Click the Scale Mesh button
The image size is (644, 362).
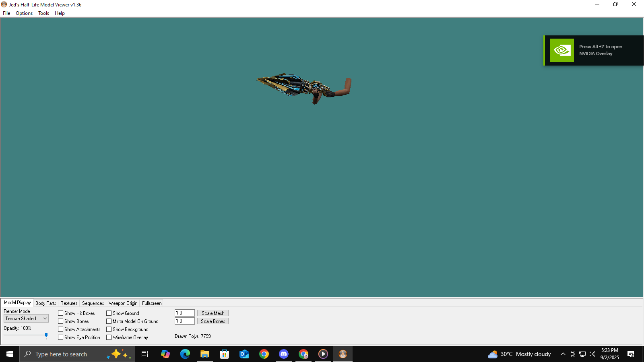pyautogui.click(x=213, y=313)
